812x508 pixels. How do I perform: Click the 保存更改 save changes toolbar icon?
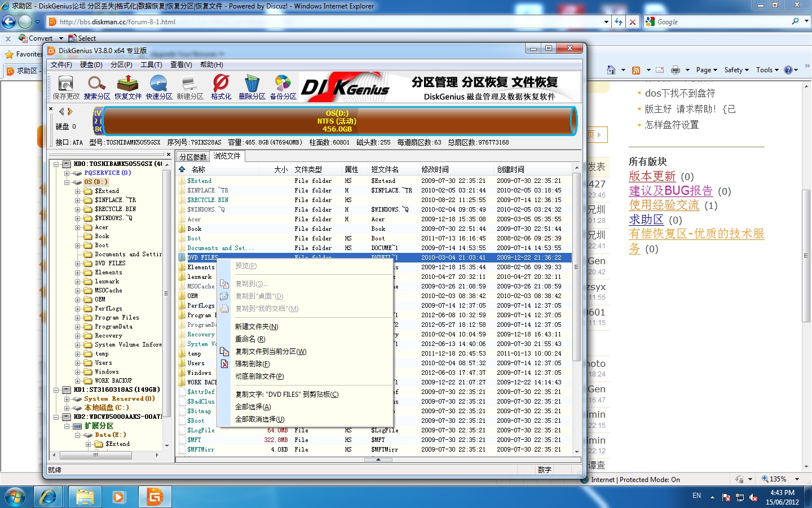tap(66, 87)
